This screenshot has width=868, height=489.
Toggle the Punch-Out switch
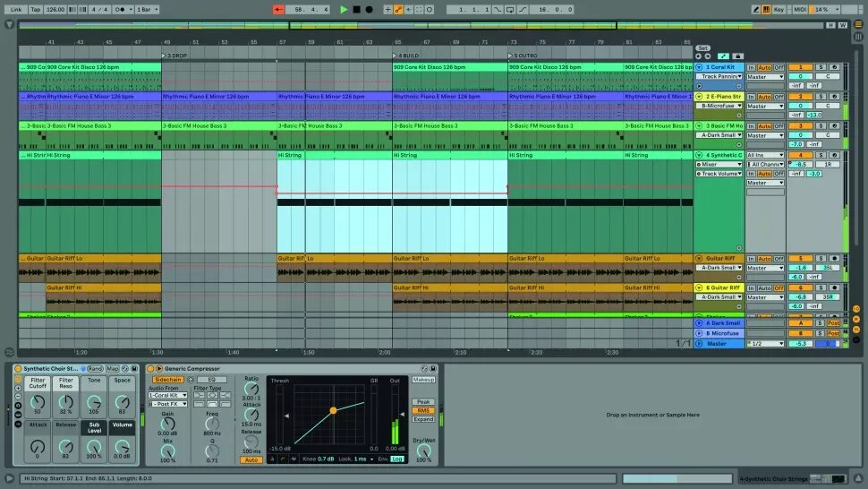click(x=522, y=10)
